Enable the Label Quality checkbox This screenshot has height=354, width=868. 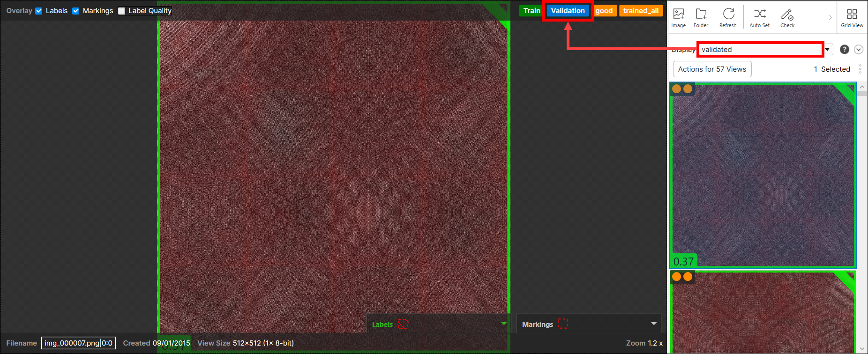tap(122, 11)
